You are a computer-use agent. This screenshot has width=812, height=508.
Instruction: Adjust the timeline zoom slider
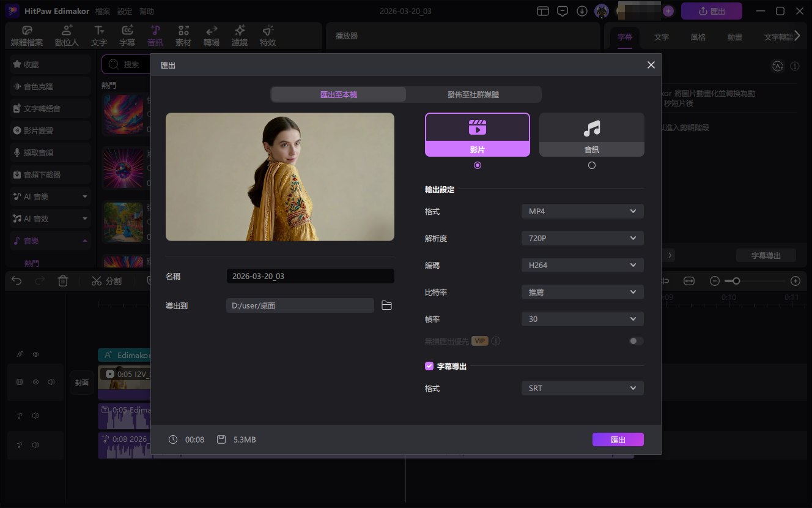[x=736, y=280]
